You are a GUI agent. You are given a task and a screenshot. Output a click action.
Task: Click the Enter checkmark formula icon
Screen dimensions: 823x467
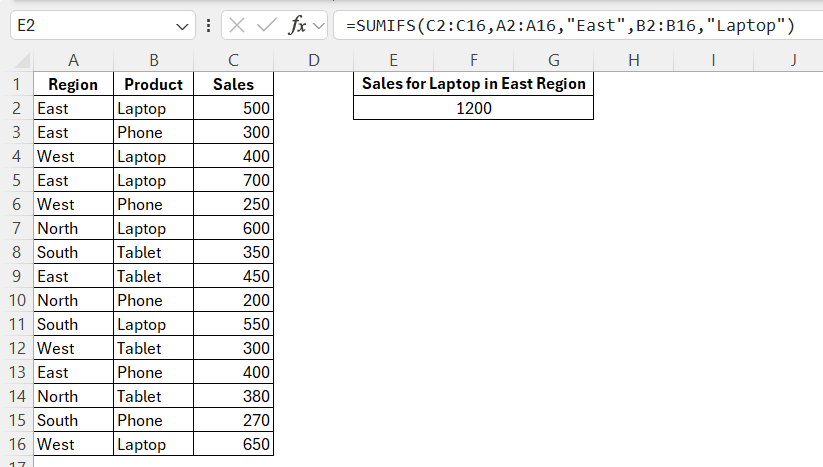point(266,26)
